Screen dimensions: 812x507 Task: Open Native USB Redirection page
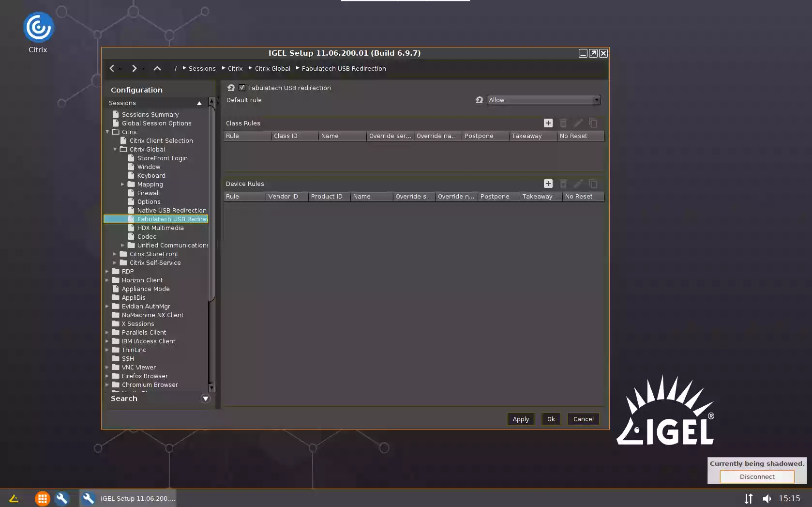(172, 210)
